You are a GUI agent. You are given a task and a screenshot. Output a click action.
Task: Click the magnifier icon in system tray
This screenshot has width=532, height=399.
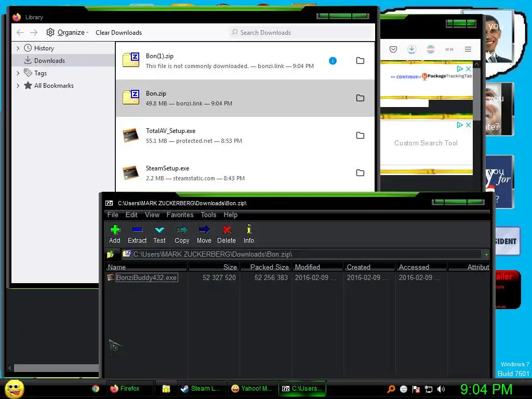[x=391, y=389]
